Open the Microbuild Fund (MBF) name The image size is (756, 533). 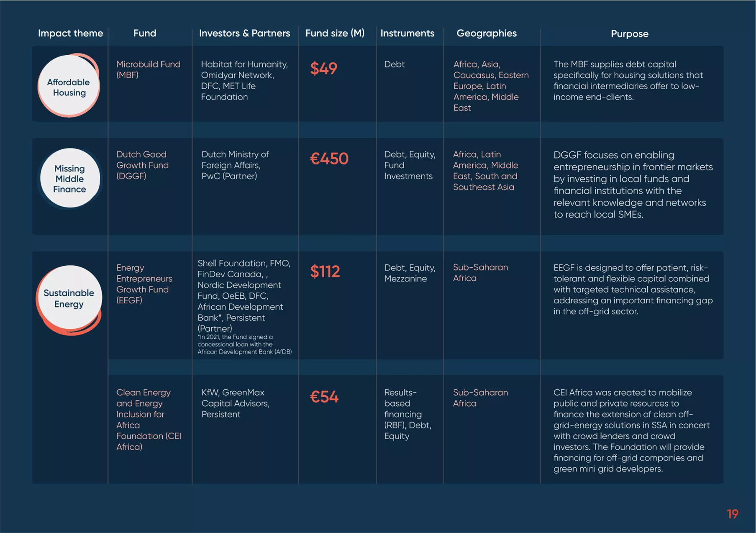(x=148, y=69)
